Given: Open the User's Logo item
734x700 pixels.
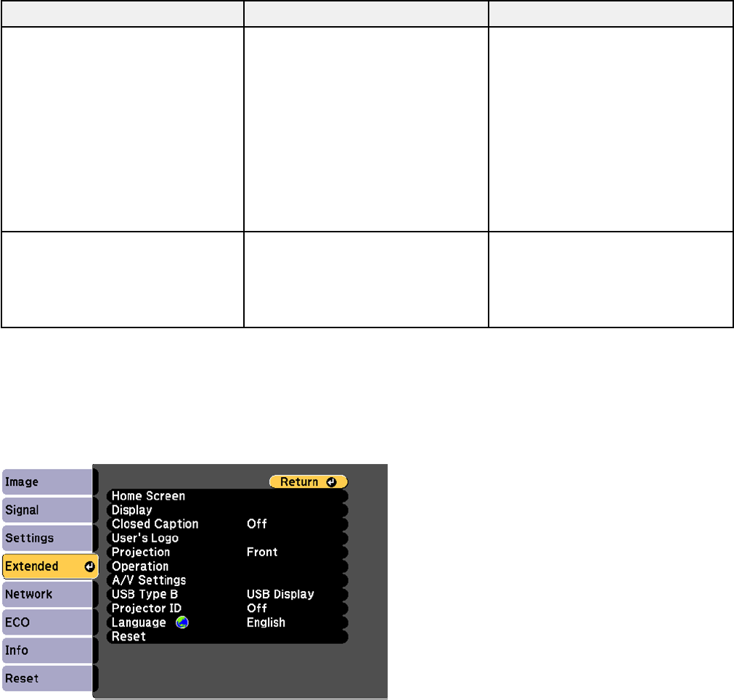Looking at the screenshot, I should point(227,538).
